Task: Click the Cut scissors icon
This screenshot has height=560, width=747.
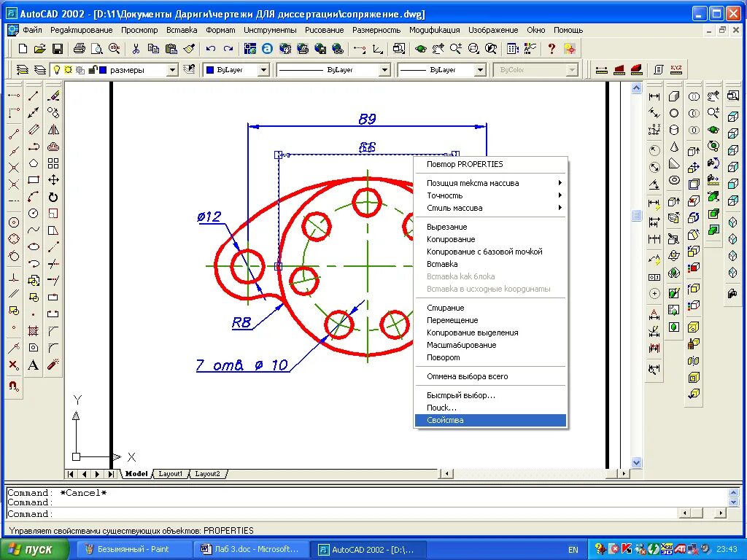Action: pyautogui.click(x=136, y=49)
